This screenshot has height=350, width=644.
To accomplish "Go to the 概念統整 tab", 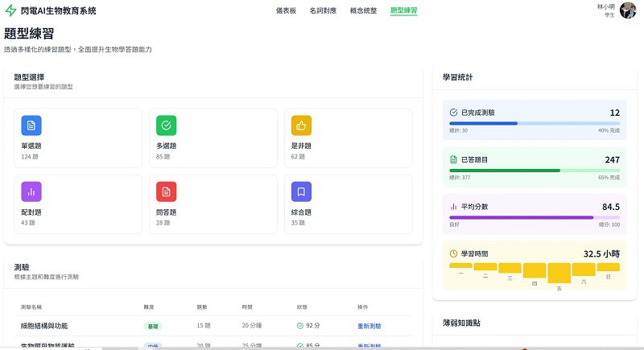I will (363, 10).
